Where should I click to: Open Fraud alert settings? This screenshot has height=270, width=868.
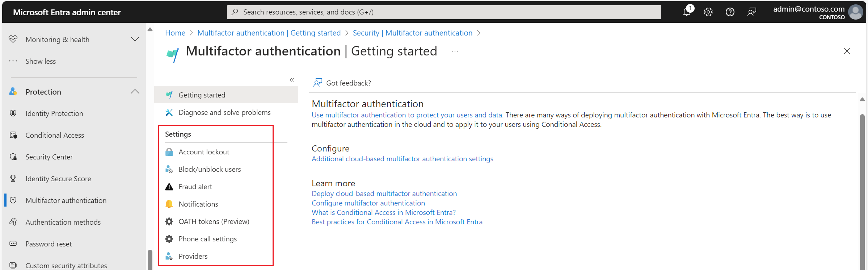click(195, 187)
